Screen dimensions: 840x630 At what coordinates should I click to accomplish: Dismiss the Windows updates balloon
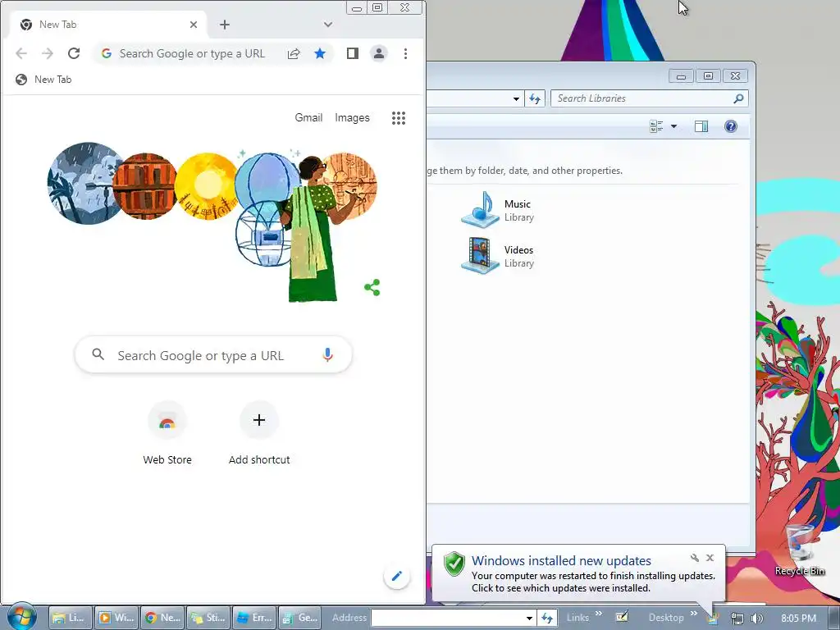710,558
